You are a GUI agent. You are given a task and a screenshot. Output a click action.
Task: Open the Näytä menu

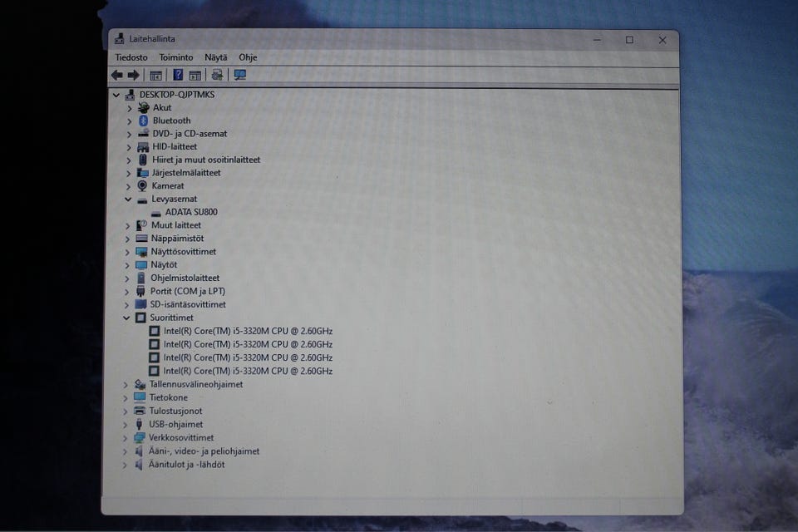pyautogui.click(x=216, y=57)
